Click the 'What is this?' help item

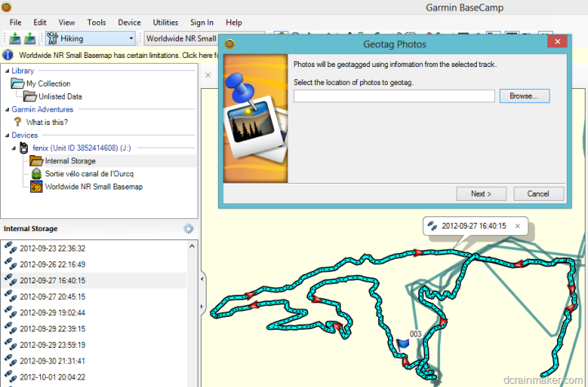[47, 122]
